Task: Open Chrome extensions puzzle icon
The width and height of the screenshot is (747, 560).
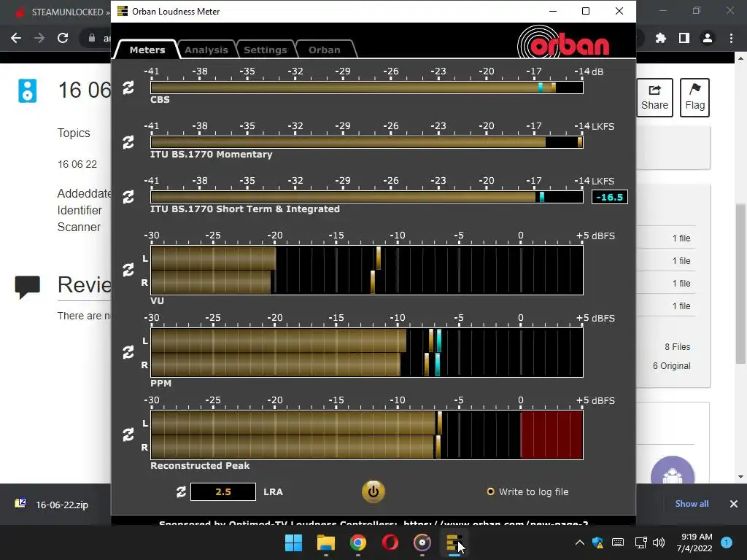Action: pyautogui.click(x=661, y=38)
